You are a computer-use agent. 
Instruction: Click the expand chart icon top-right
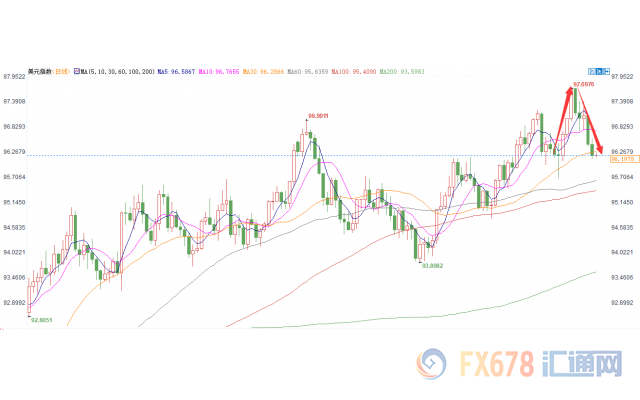[607, 71]
